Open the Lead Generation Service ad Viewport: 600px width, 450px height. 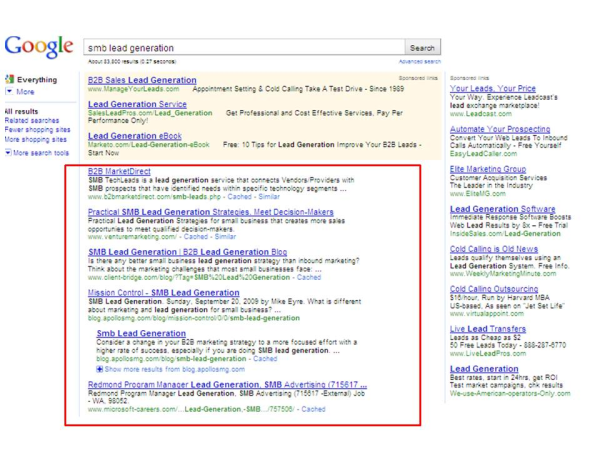click(137, 104)
